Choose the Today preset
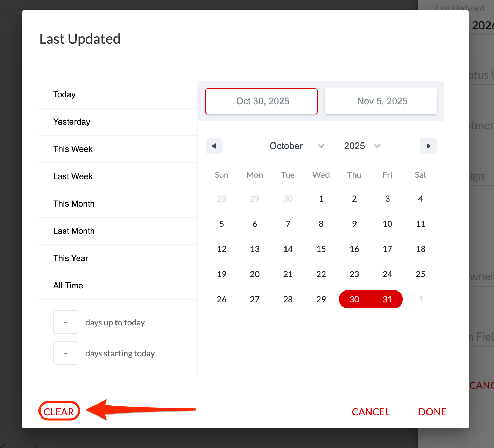This screenshot has width=494, height=448. click(x=64, y=94)
